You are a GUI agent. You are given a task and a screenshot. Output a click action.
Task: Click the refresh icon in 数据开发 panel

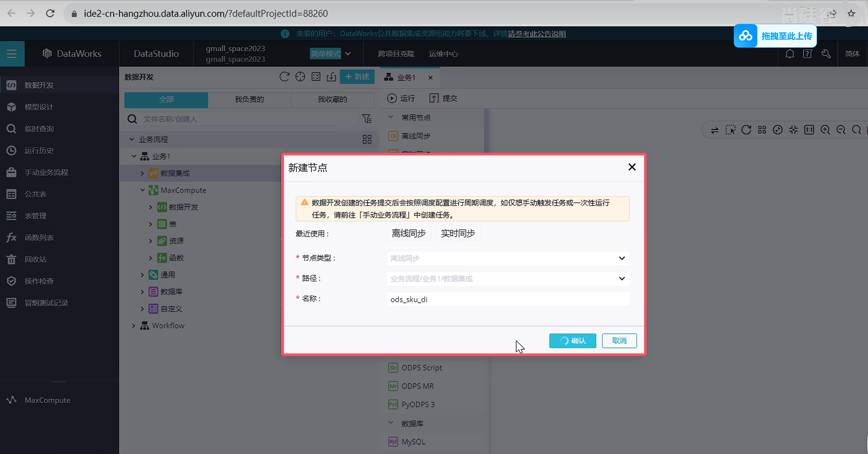284,77
